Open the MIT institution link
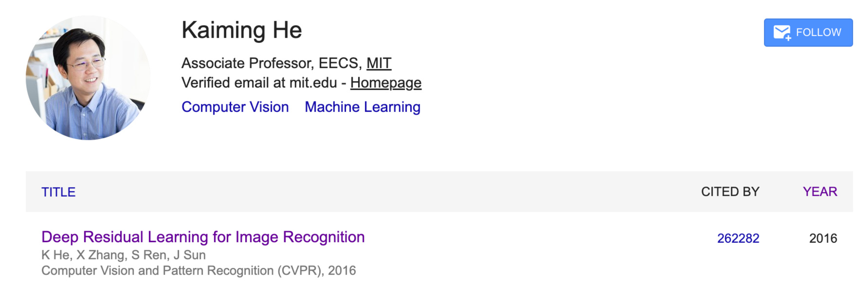Image resolution: width=868 pixels, height=283 pixels. pyautogui.click(x=379, y=63)
